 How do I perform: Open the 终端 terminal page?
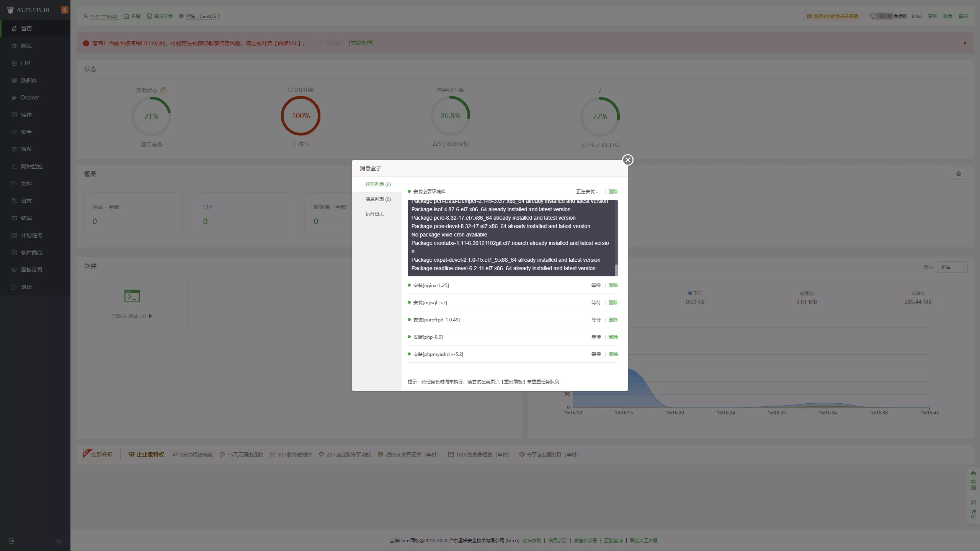coord(26,218)
